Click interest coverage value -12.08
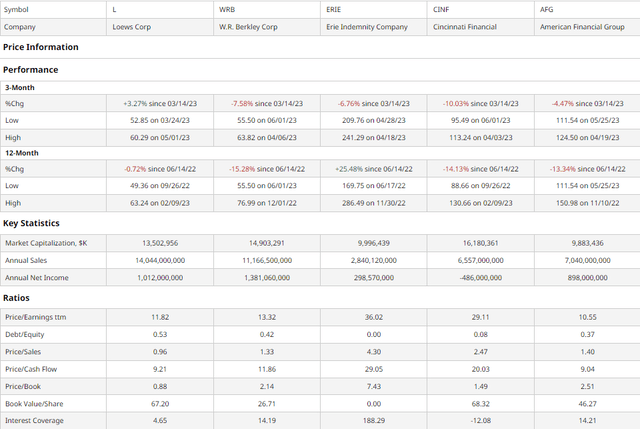This screenshot has height=429, width=640. coord(481,420)
